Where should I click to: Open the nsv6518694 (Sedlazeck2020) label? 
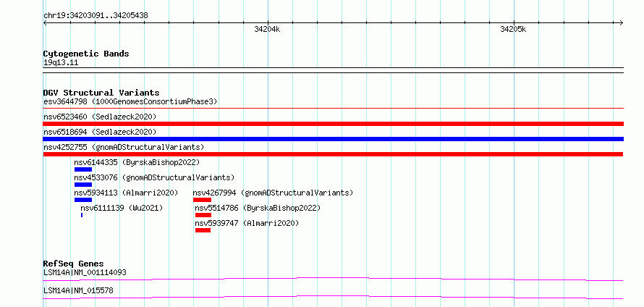(x=100, y=132)
